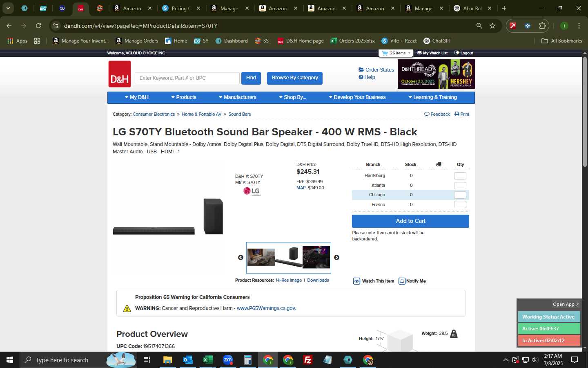This screenshot has height=368, width=588.
Task: Expand the Manufacturers menu
Action: click(237, 97)
